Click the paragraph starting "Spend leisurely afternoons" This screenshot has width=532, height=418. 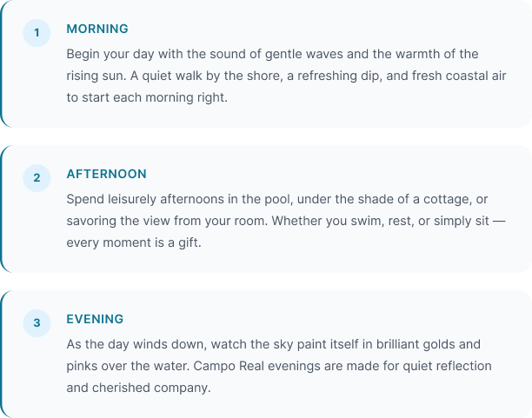(x=286, y=221)
